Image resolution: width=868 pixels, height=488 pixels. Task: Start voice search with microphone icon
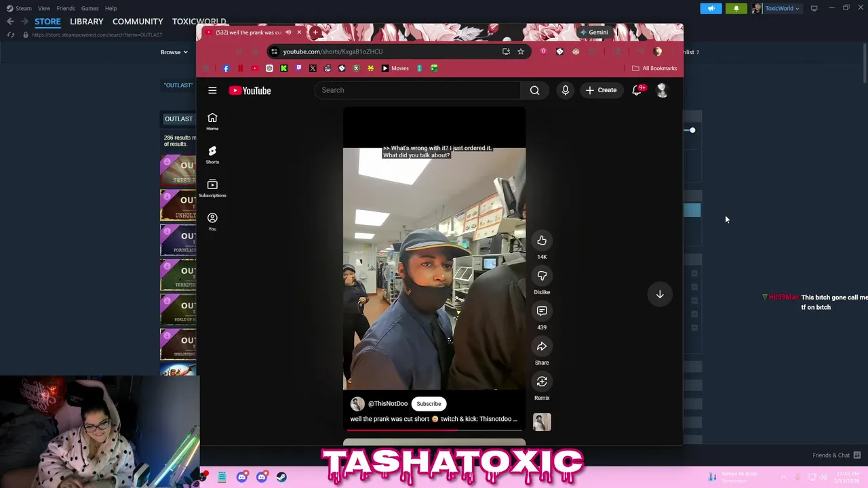565,90
